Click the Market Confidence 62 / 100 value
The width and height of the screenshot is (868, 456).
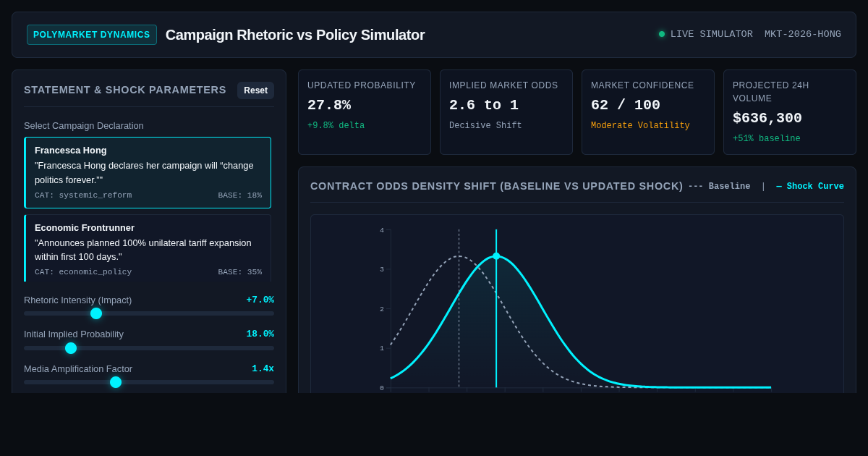pyautogui.click(x=626, y=105)
